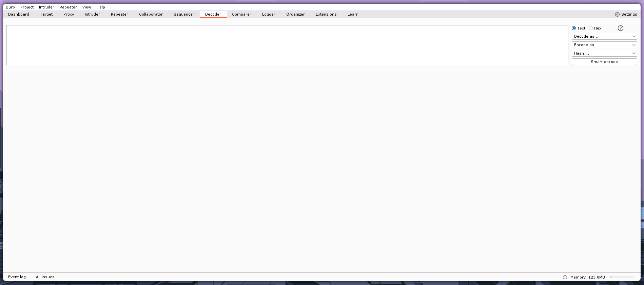This screenshot has width=644, height=285.
Task: Switch to the Proxy tab
Action: [69, 14]
